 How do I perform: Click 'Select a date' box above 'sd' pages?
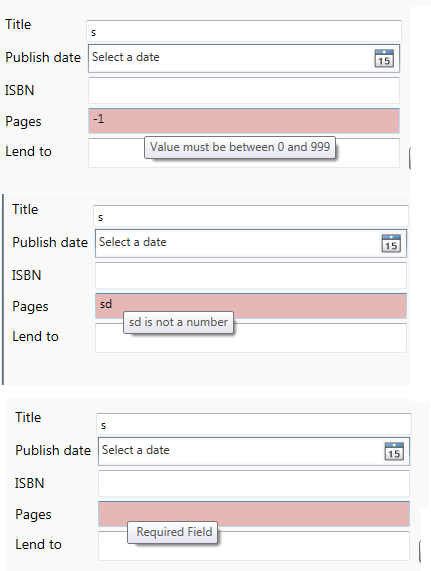tap(251, 243)
